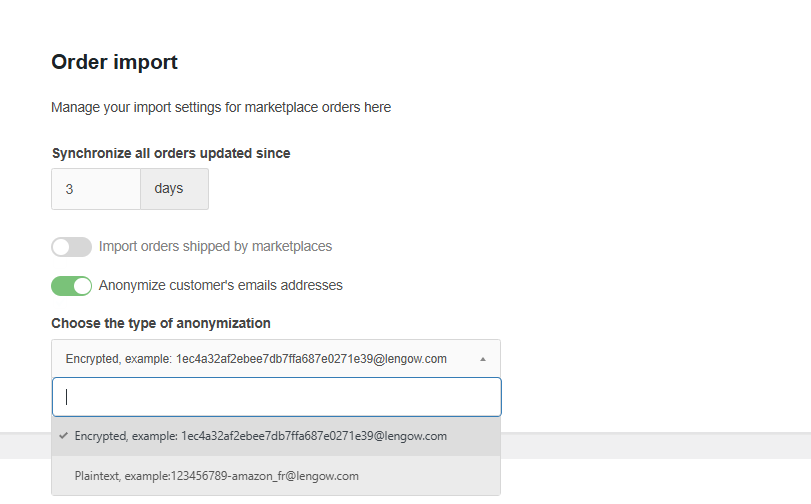Enable Import orders shipped by marketplaces switch

(71, 247)
